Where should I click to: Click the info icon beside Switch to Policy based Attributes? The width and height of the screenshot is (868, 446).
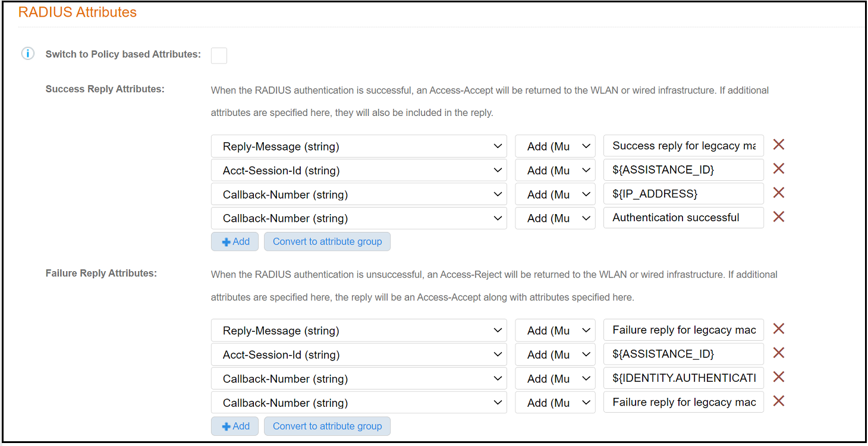28,54
